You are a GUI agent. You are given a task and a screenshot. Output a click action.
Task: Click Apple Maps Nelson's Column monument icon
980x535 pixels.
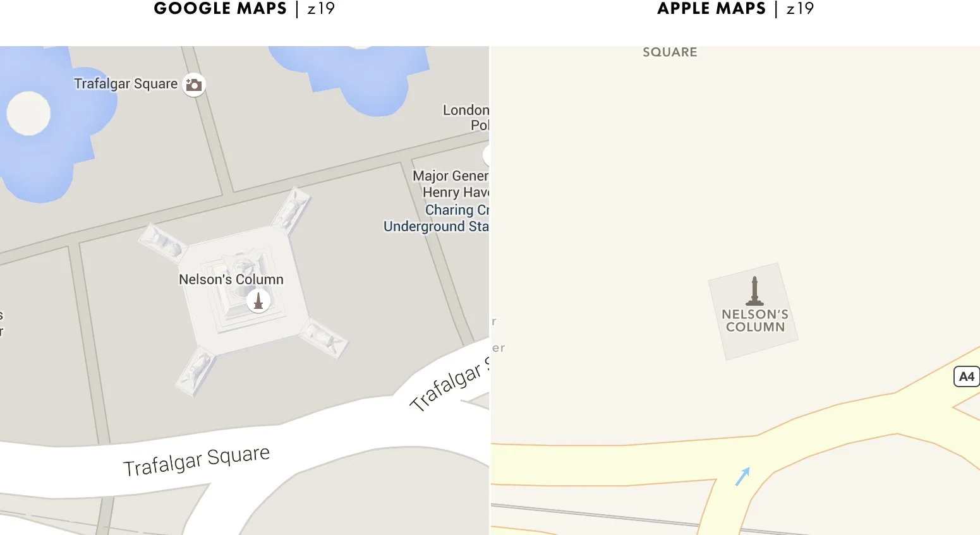pos(754,291)
